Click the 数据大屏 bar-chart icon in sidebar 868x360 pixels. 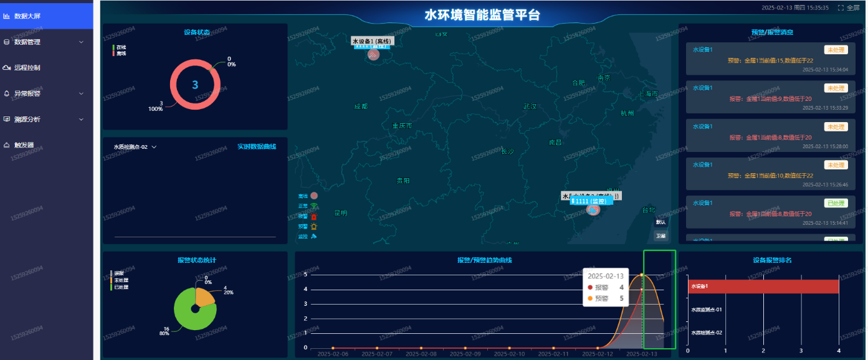pos(7,16)
